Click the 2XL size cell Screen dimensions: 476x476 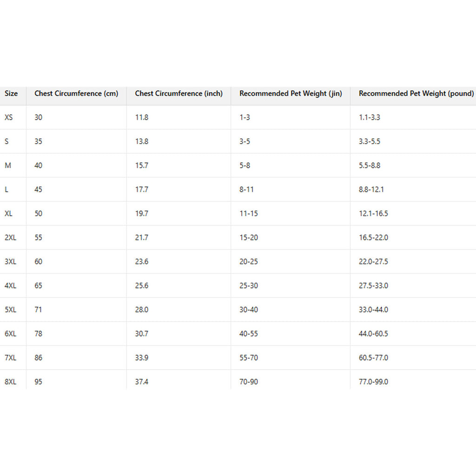[10, 238]
